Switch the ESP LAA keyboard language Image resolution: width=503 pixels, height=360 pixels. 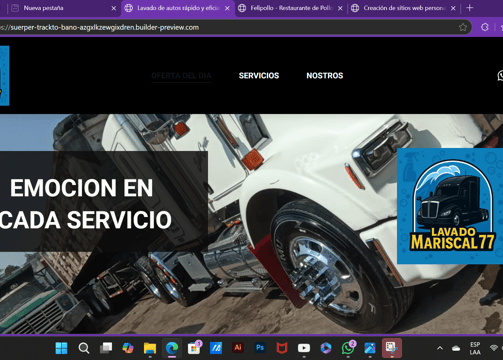point(475,348)
